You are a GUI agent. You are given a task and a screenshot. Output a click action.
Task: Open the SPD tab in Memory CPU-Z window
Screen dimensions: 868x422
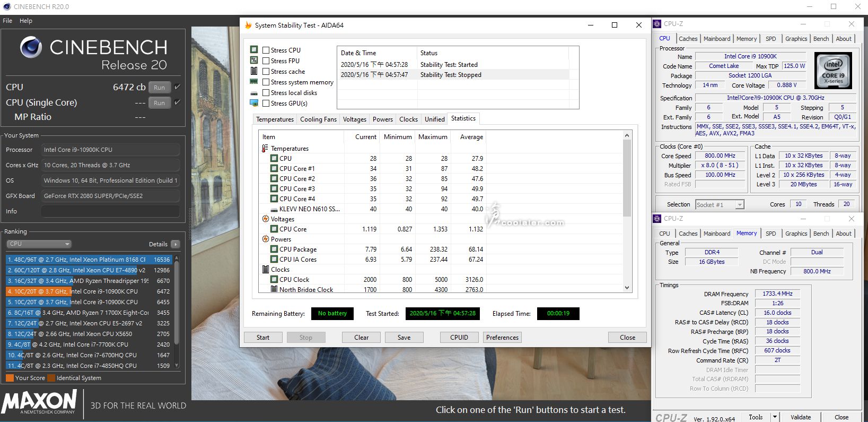point(770,234)
